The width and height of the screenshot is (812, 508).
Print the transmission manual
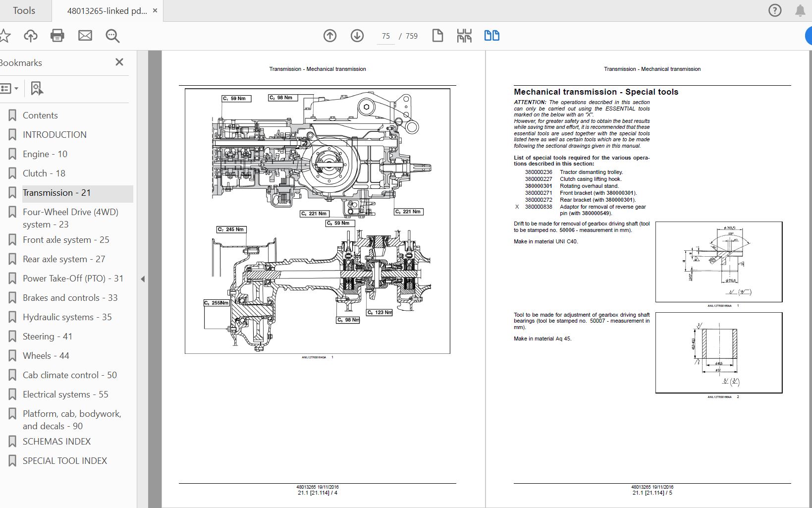pos(57,35)
